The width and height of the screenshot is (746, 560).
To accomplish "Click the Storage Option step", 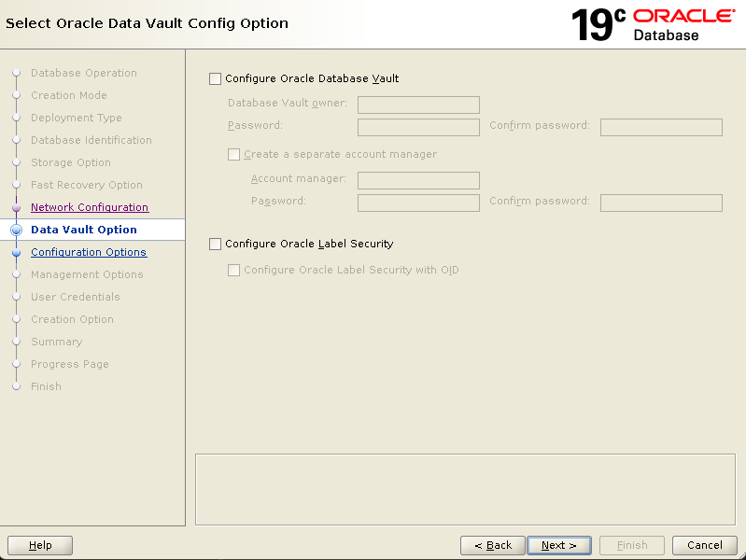I will point(71,162).
